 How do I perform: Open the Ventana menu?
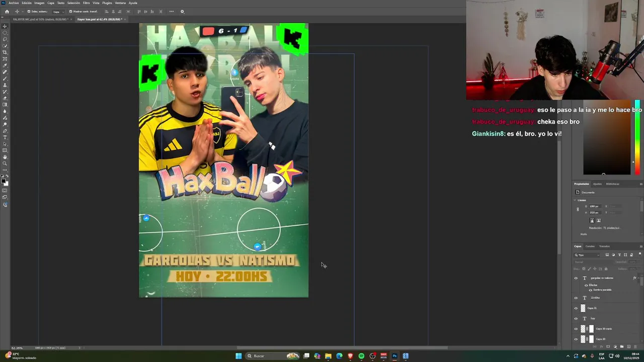pyautogui.click(x=120, y=3)
